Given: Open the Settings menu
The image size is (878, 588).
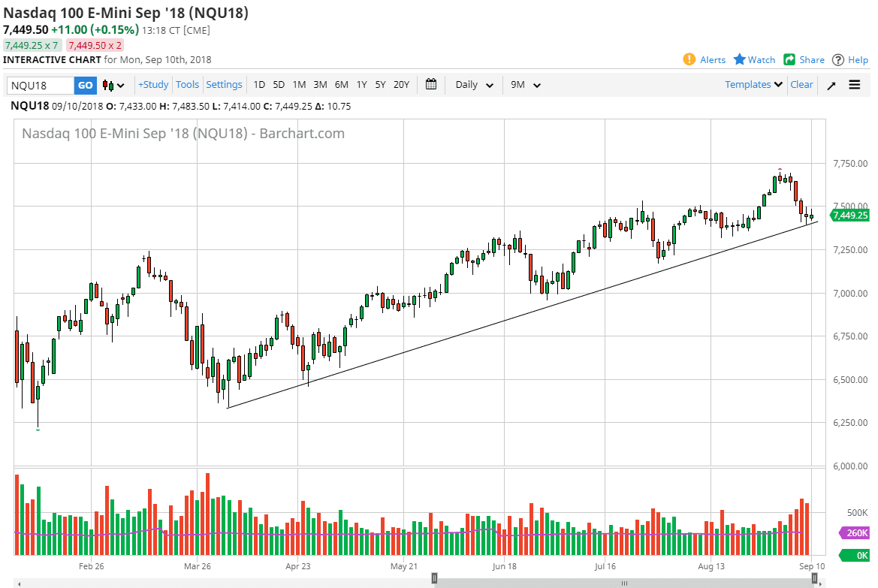Looking at the screenshot, I should [x=224, y=85].
